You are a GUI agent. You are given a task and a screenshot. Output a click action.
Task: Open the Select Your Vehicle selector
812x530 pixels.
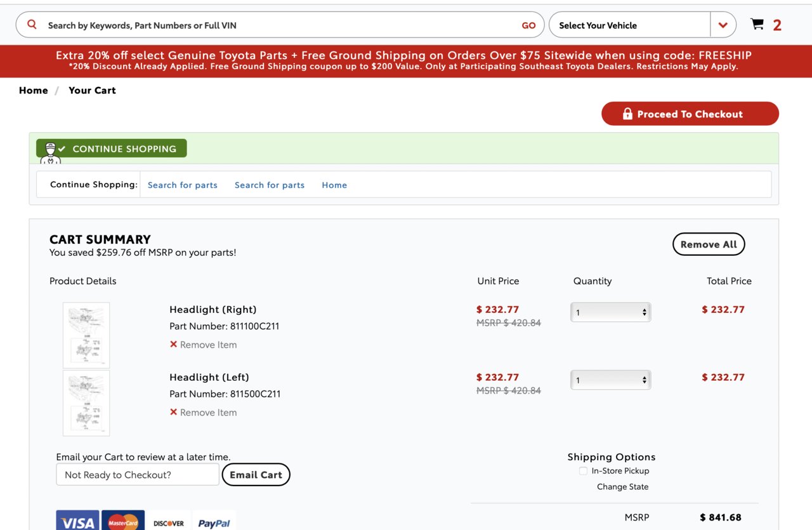[642, 25]
